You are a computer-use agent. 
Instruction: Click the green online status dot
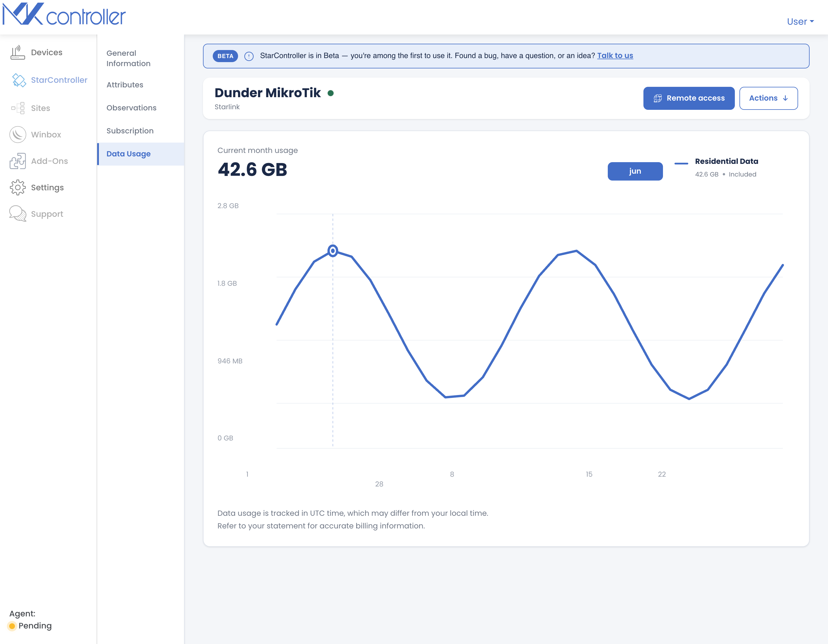coord(331,93)
